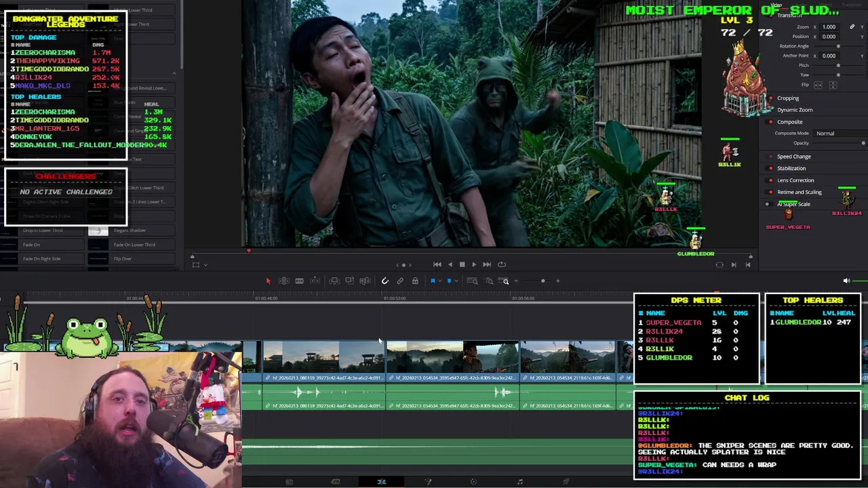
Task: Toggle the Cropping section enable dot
Action: point(770,98)
